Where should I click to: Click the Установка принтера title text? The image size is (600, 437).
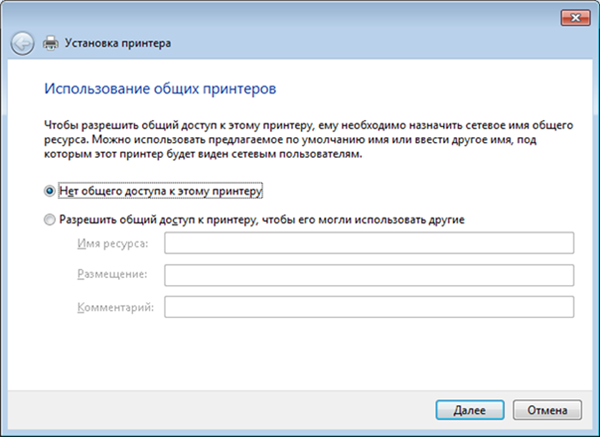(118, 43)
